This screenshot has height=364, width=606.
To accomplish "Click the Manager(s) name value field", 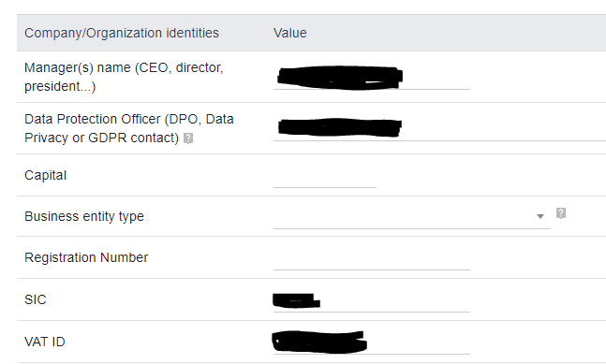I will [372, 78].
